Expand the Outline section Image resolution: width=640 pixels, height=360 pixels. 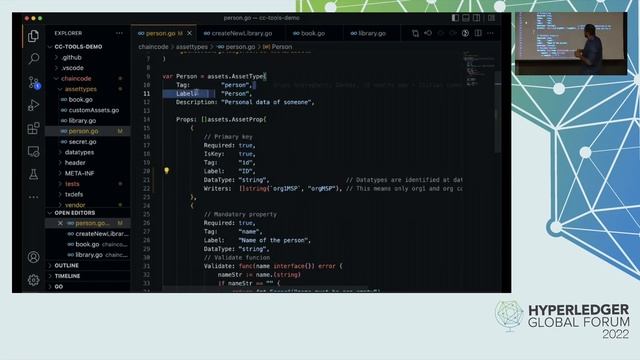pyautogui.click(x=66, y=265)
